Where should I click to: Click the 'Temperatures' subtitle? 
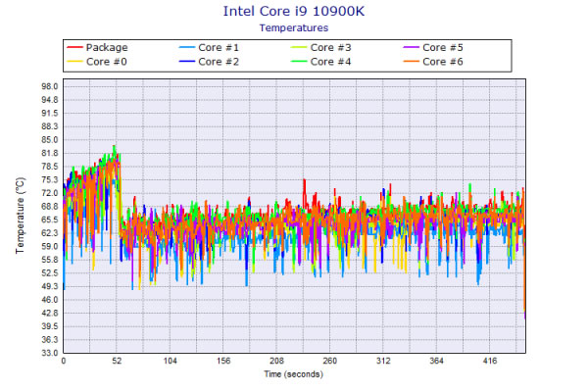pos(294,28)
